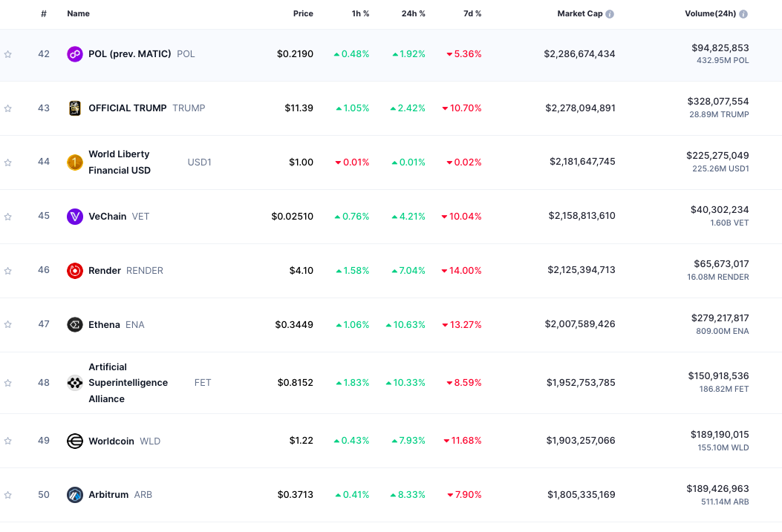This screenshot has width=782, height=532.
Task: Click the red Render coin icon
Action: coord(75,271)
